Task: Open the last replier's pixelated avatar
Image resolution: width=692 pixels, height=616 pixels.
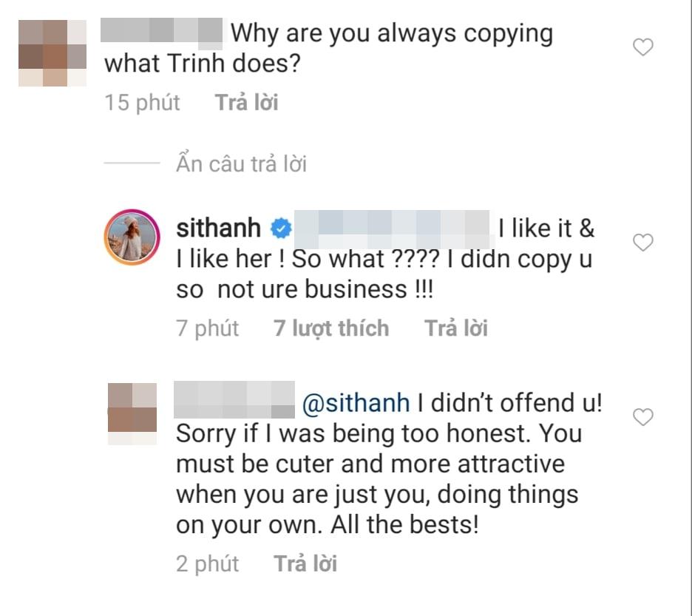Action: point(132,413)
